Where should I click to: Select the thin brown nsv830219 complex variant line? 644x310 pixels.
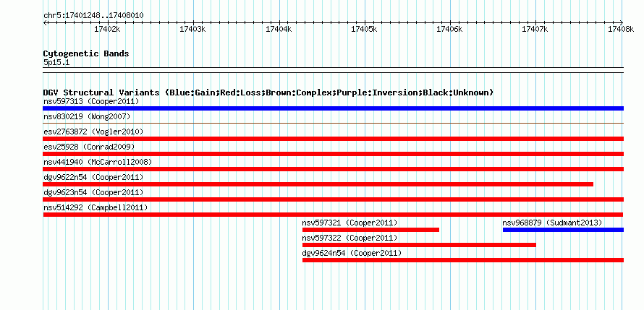tap(333, 123)
